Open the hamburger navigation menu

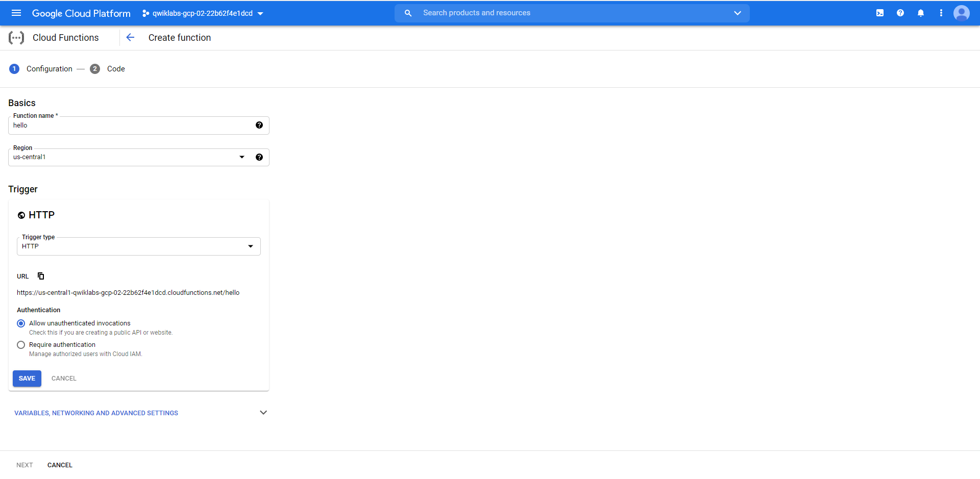[16, 13]
